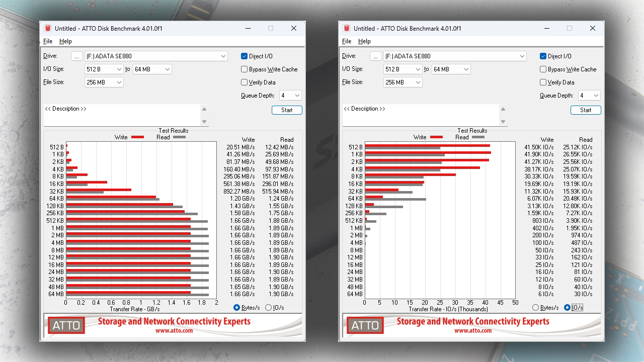The height and width of the screenshot is (362, 644).
Task: Click red Write legend swatch in right window
Action: point(437,137)
